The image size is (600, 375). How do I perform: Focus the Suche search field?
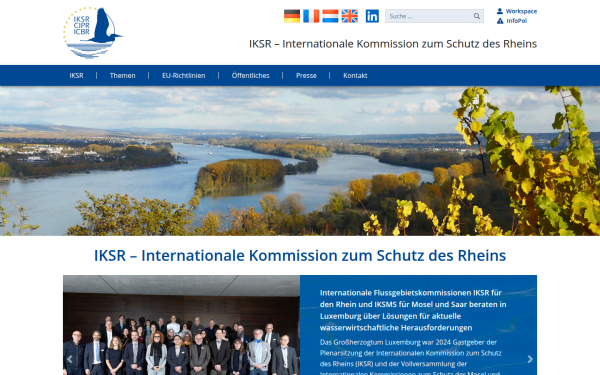pyautogui.click(x=434, y=16)
